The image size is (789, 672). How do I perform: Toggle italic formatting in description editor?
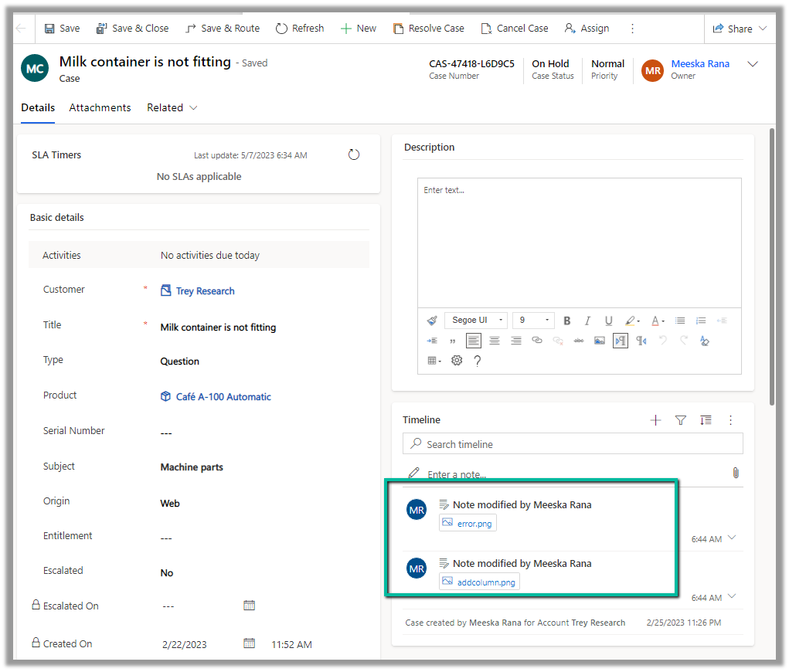[x=587, y=321]
